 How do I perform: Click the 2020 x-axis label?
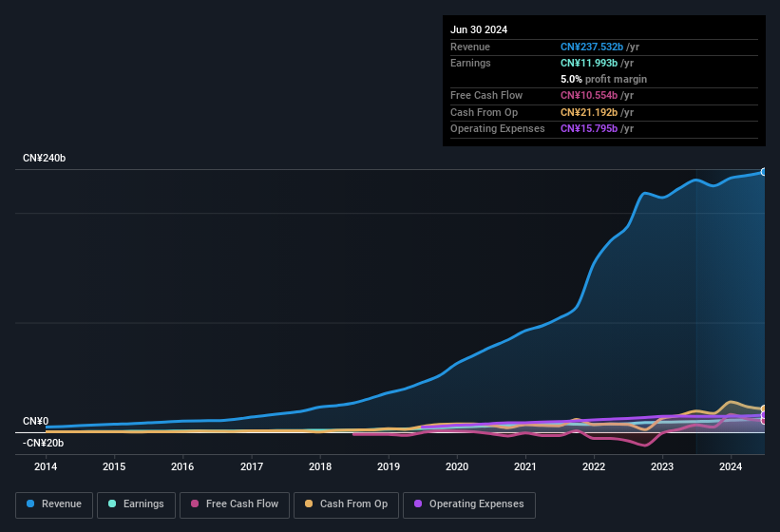pos(457,466)
